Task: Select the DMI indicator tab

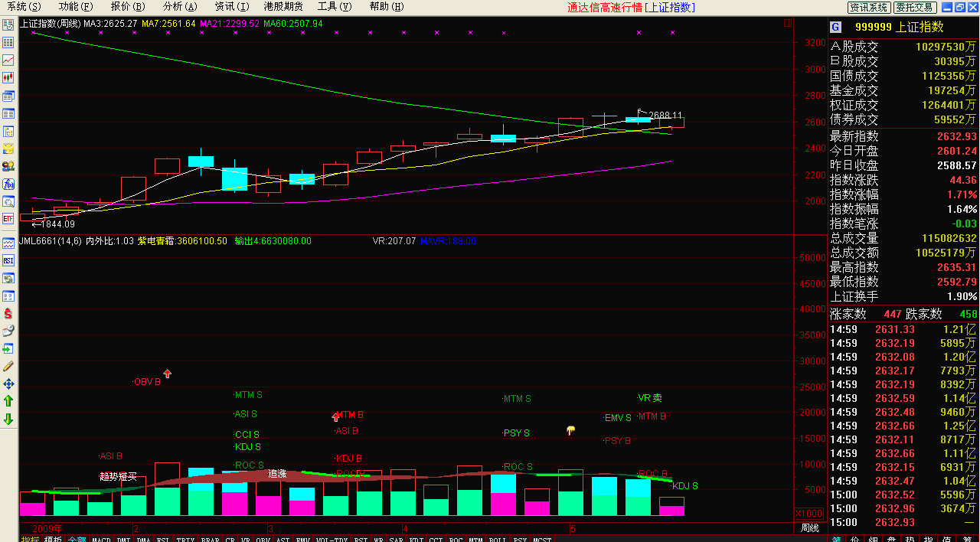Action: (123, 537)
